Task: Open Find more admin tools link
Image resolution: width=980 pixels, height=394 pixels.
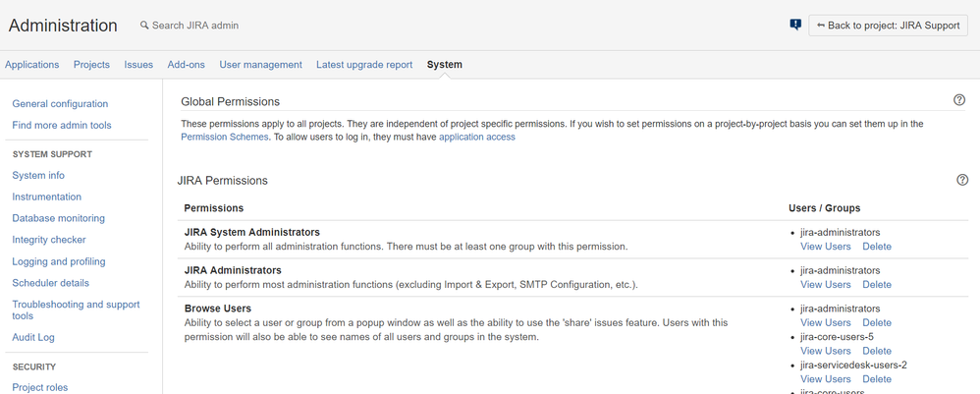Action: tap(62, 125)
